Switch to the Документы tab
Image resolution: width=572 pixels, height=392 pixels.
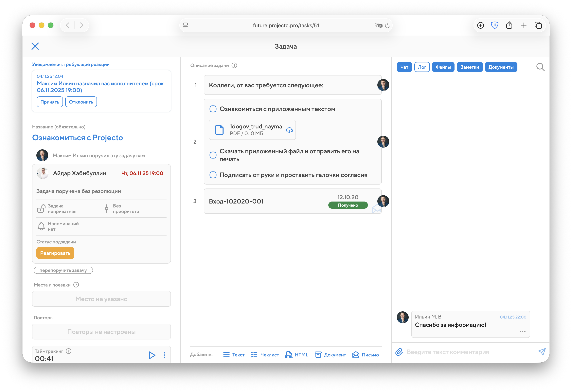501,67
